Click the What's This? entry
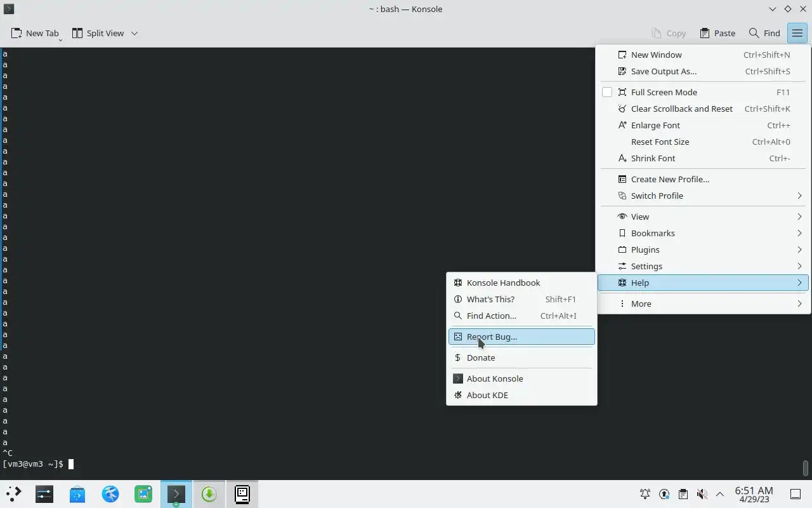 (521, 299)
